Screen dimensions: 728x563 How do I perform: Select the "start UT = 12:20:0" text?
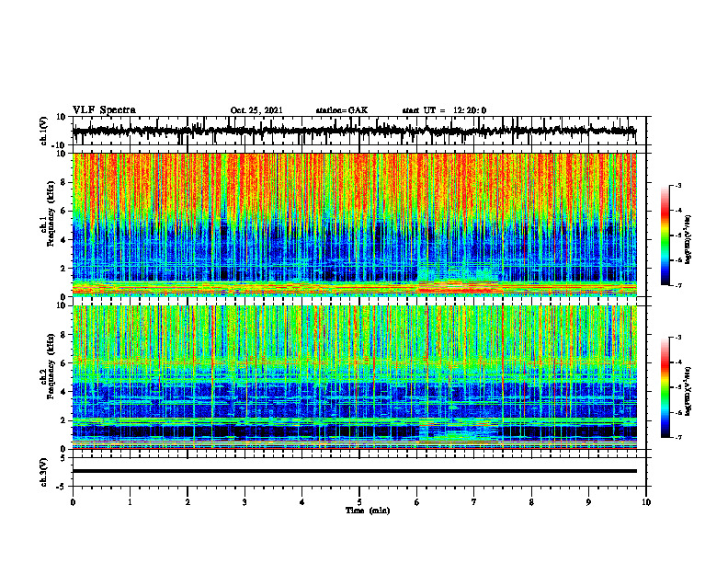[x=444, y=110]
